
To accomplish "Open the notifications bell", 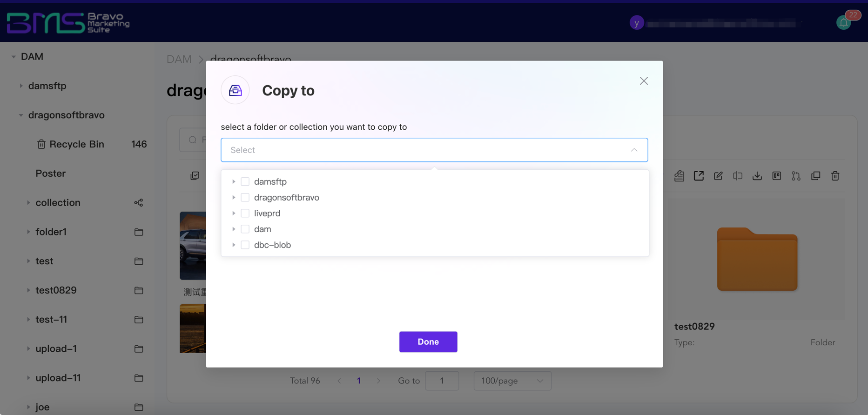I will 843,23.
